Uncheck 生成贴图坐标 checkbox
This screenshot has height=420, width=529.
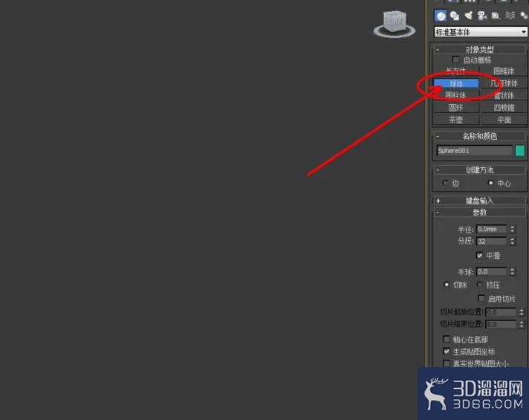pyautogui.click(x=447, y=352)
